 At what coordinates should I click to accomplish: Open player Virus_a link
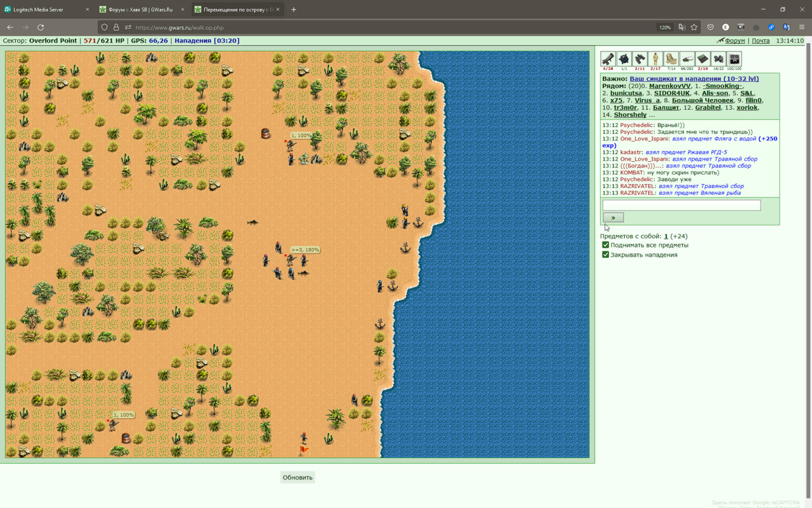click(x=647, y=100)
